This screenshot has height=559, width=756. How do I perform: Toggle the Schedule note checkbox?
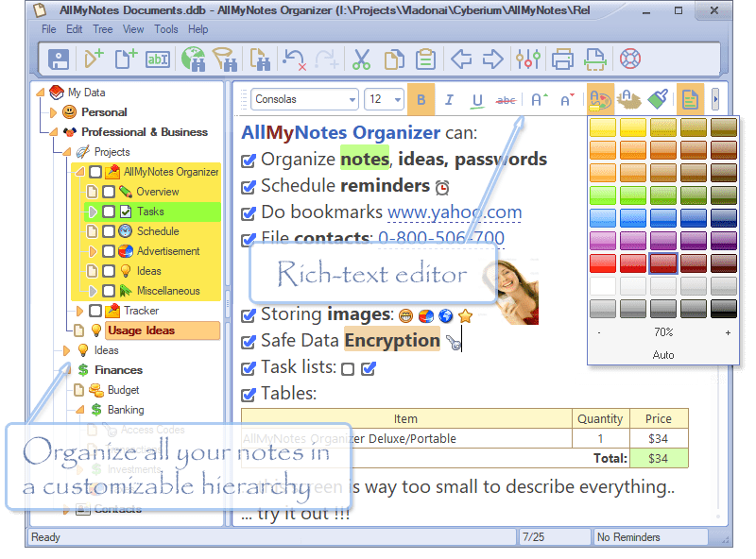(109, 231)
